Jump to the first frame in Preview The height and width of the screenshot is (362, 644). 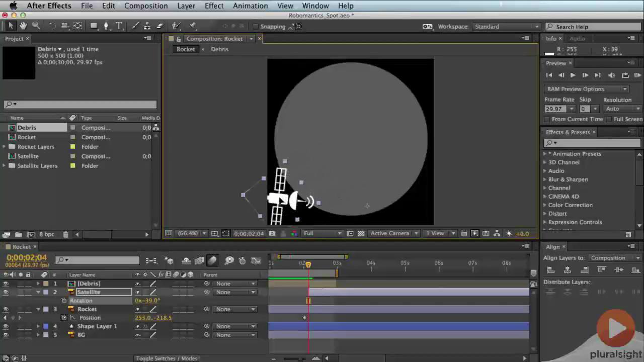click(549, 75)
